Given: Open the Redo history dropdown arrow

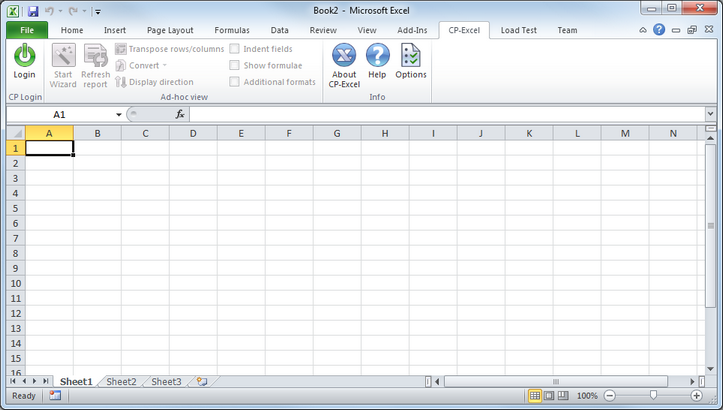Looking at the screenshot, I should pyautogui.click(x=84, y=11).
